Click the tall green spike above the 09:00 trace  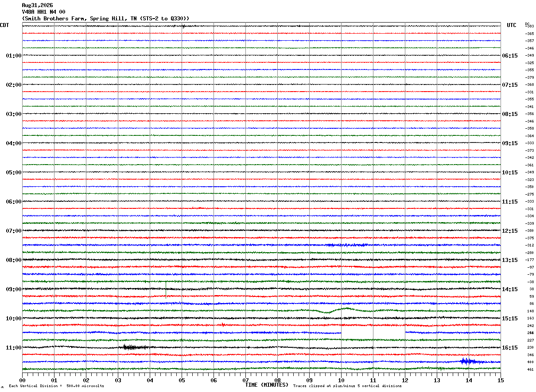click(166, 289)
